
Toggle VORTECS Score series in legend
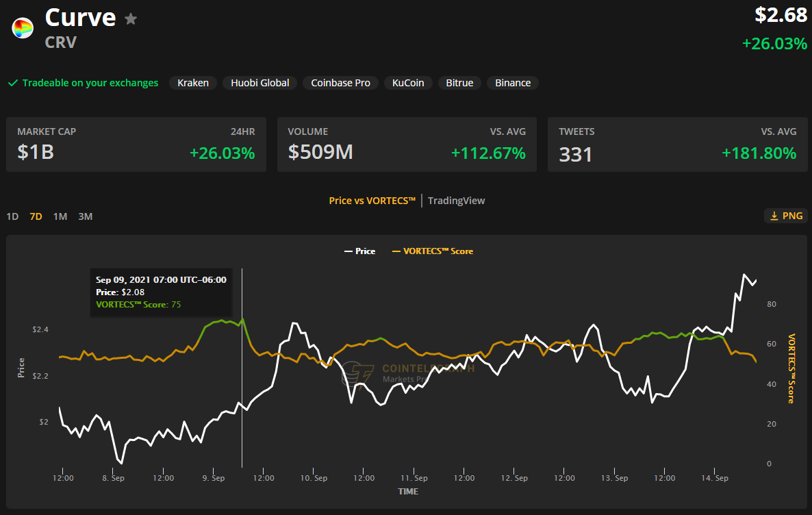[432, 251]
